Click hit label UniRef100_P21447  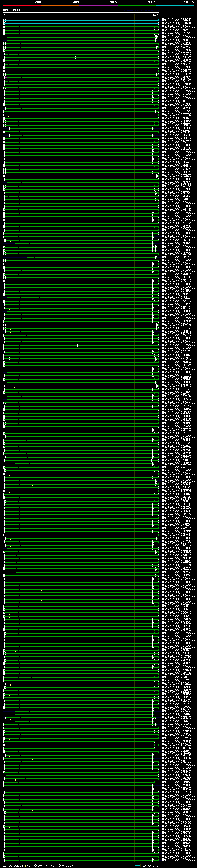coord(177,406)
